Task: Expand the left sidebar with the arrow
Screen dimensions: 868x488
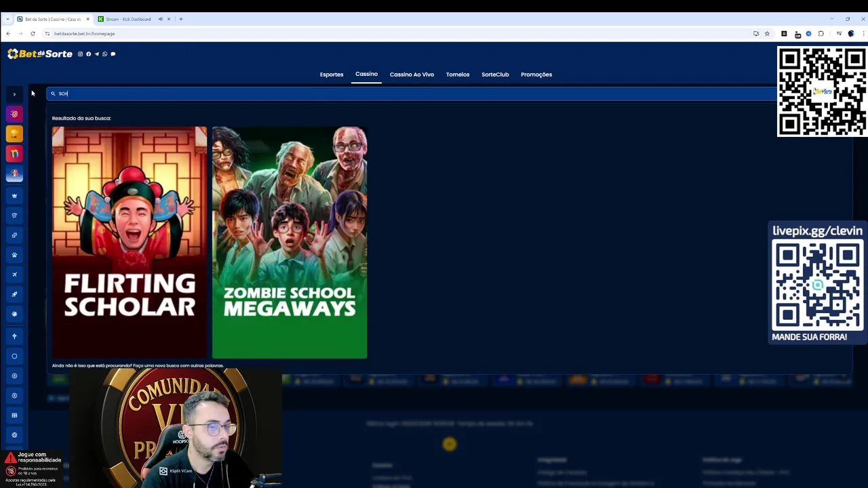Action: click(x=14, y=94)
